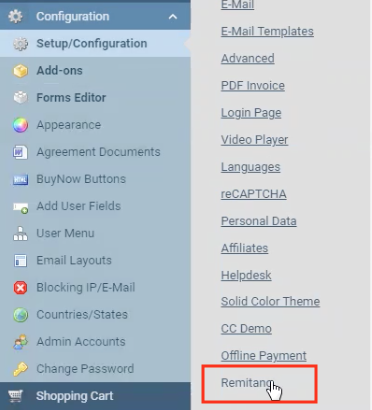This screenshot has width=372, height=410.
Task: Open the Remitano settings link
Action: coord(248,383)
